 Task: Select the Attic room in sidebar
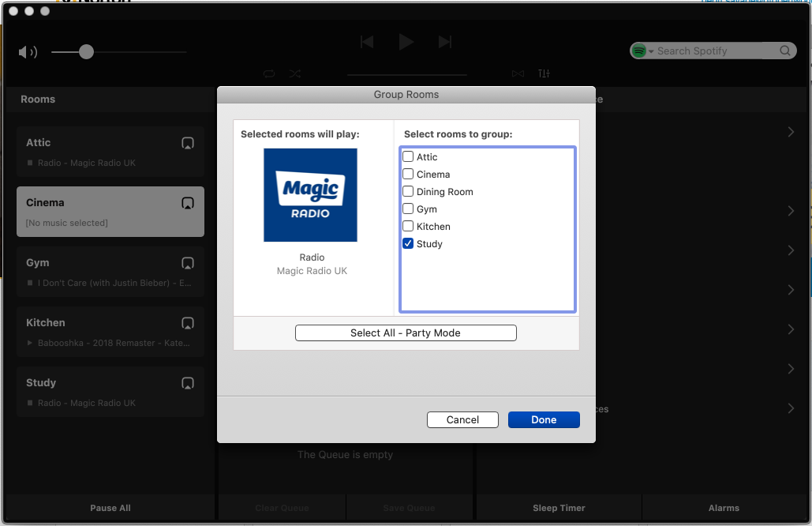point(110,152)
